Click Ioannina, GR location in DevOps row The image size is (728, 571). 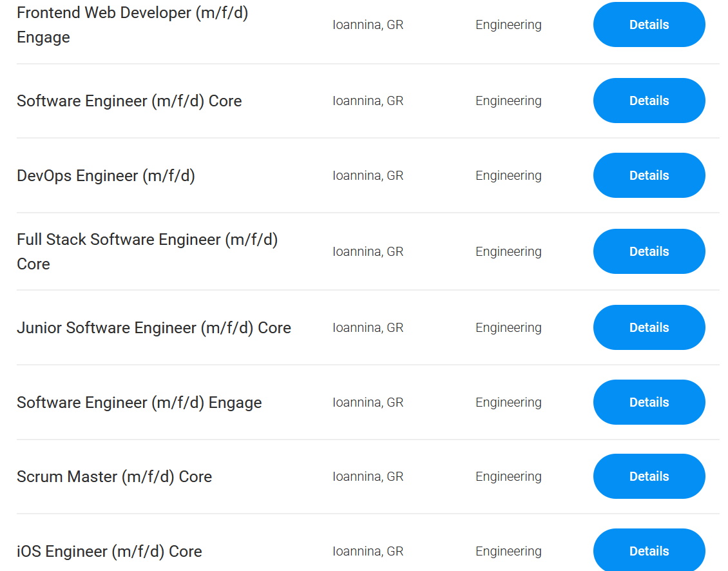pyautogui.click(x=368, y=176)
